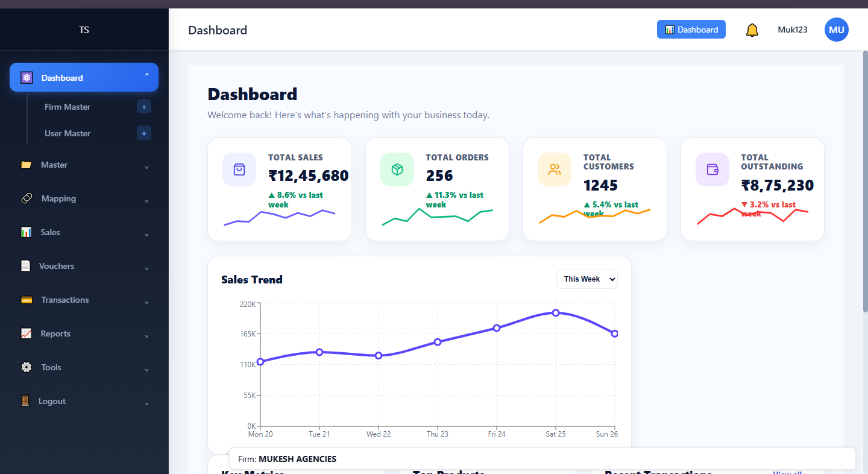
Task: Click the Logout door icon
Action: (x=25, y=401)
